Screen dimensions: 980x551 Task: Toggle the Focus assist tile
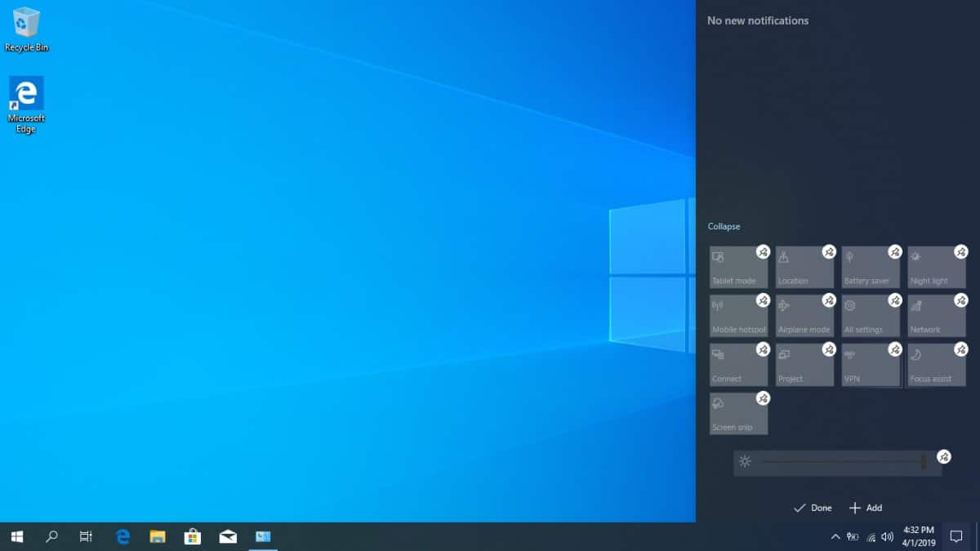pos(937,365)
